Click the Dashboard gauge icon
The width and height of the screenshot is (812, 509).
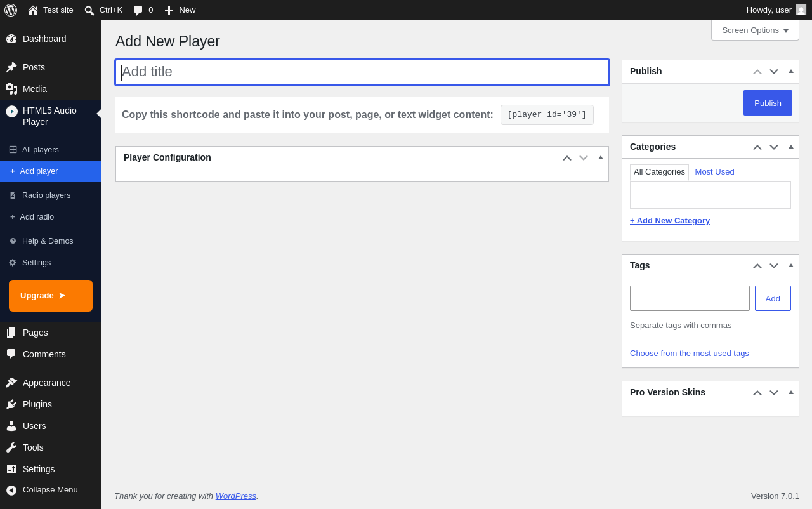tap(11, 39)
